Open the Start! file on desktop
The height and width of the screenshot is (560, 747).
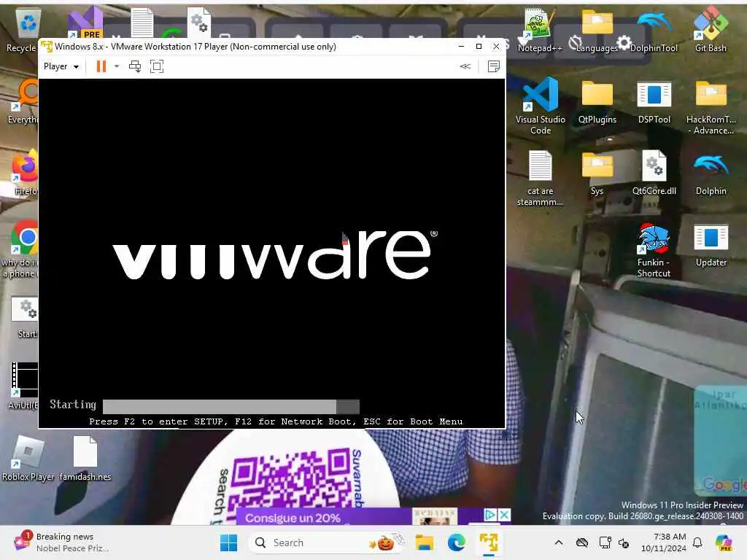coord(25,317)
